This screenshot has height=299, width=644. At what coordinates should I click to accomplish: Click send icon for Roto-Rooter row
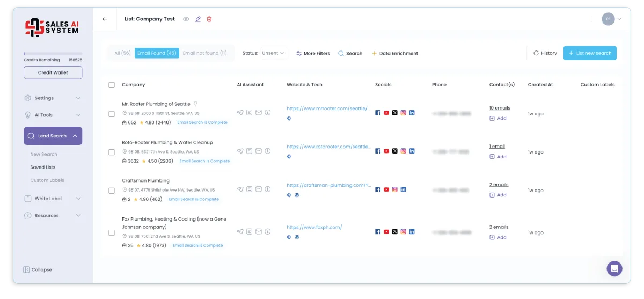[x=240, y=151]
